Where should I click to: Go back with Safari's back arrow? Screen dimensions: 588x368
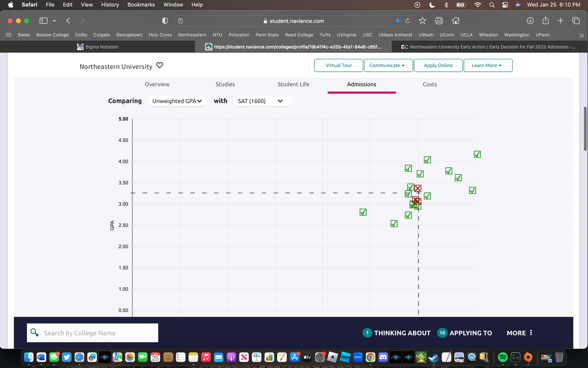click(68, 21)
